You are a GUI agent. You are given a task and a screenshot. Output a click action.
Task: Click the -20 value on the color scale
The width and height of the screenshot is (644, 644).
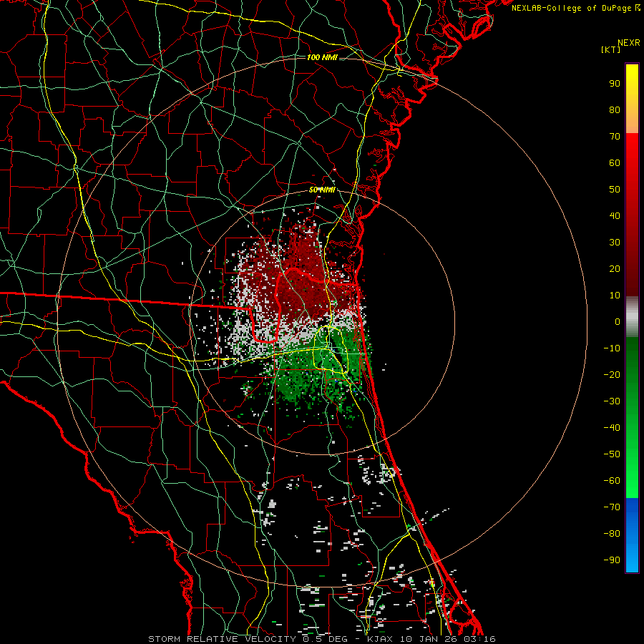point(612,375)
